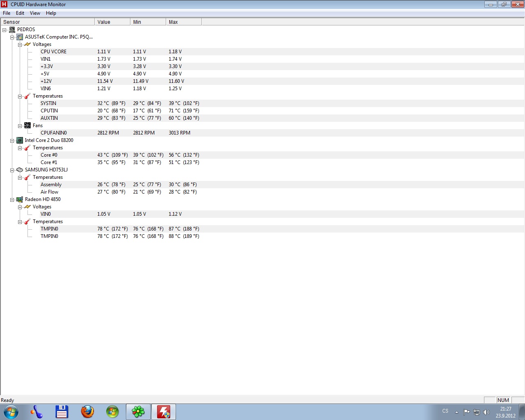
Task: Click the thermometer icon under Intel Core 2 Duo
Action: tap(27, 148)
